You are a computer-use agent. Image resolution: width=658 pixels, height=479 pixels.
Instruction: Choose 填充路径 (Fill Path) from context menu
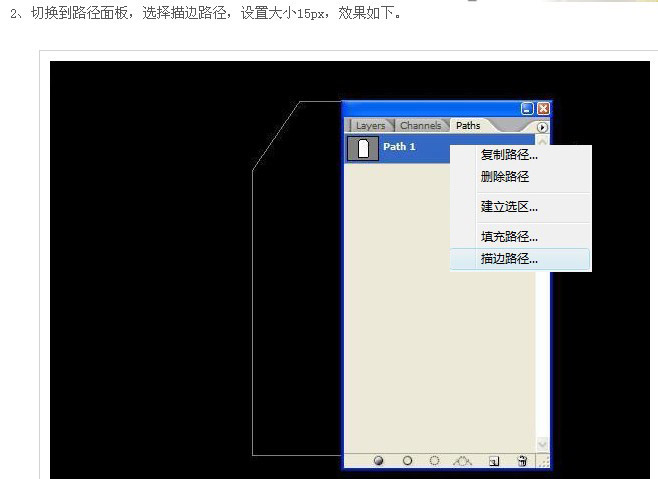(x=509, y=237)
